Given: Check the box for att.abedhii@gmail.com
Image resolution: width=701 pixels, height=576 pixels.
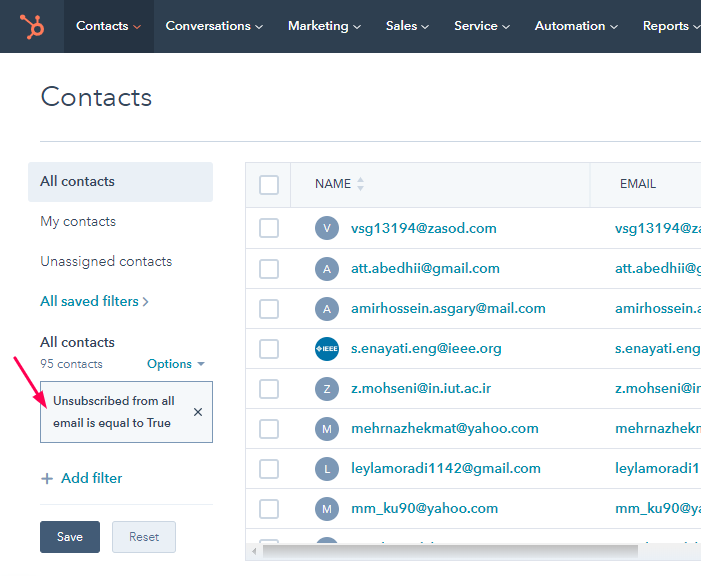Looking at the screenshot, I should click(269, 268).
